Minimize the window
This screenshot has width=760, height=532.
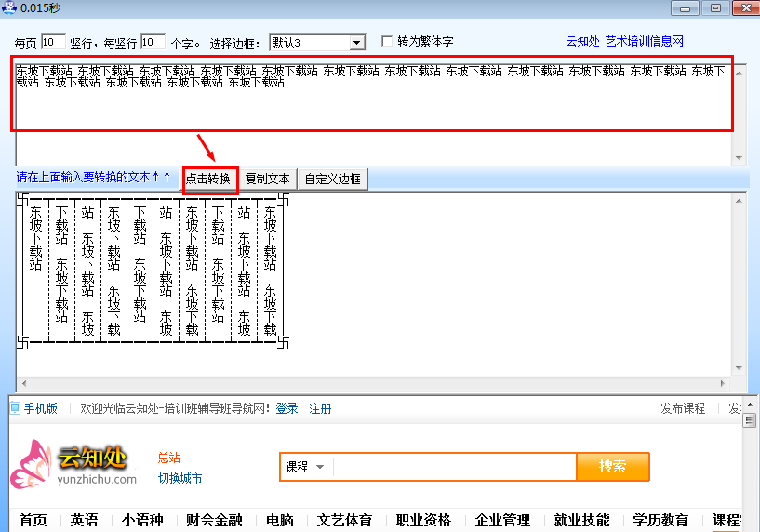click(x=685, y=8)
